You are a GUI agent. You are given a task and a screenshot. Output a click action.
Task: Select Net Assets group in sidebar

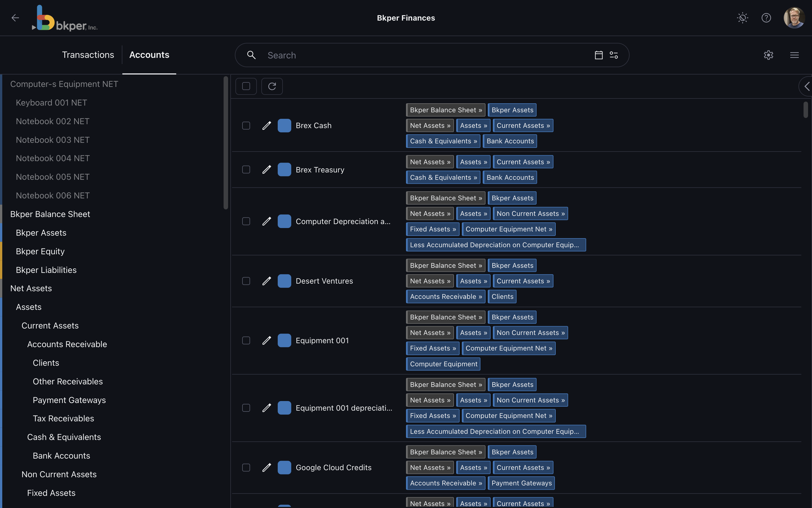coord(31,288)
